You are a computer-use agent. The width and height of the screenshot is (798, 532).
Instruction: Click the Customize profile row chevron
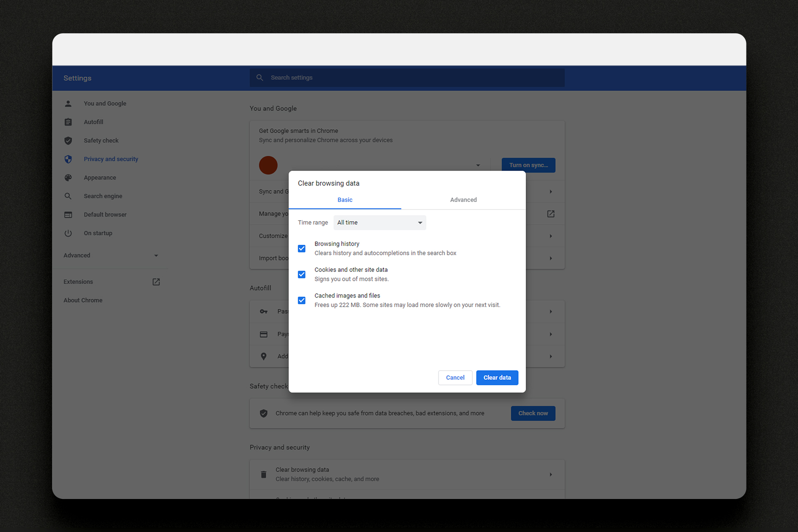click(551, 236)
